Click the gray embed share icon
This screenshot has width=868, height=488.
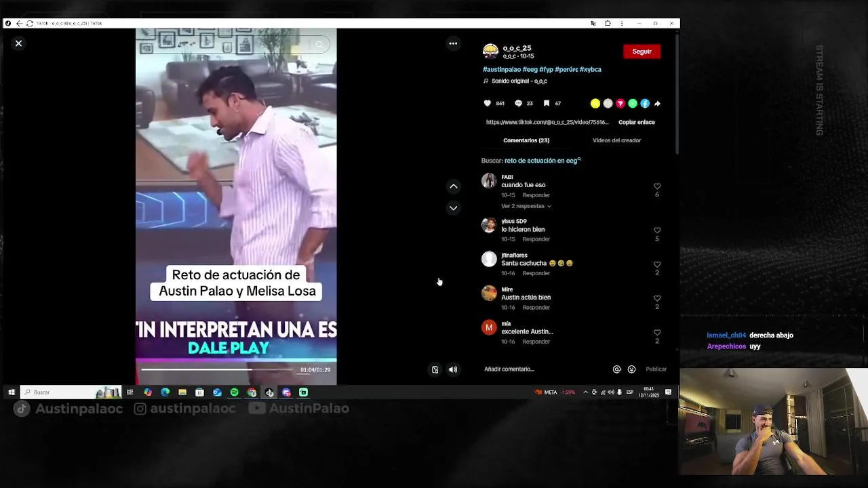tap(608, 104)
